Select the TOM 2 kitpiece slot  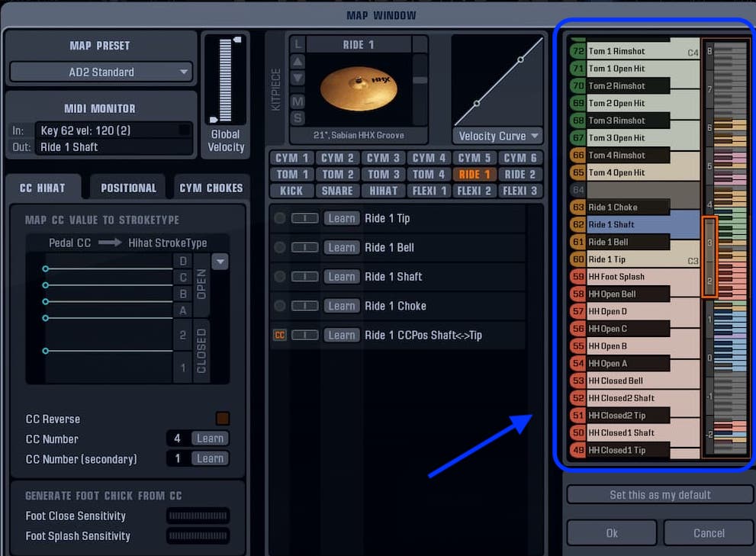(337, 175)
